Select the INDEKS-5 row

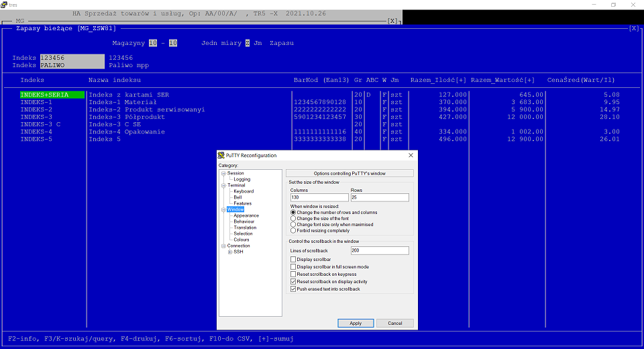(36, 139)
